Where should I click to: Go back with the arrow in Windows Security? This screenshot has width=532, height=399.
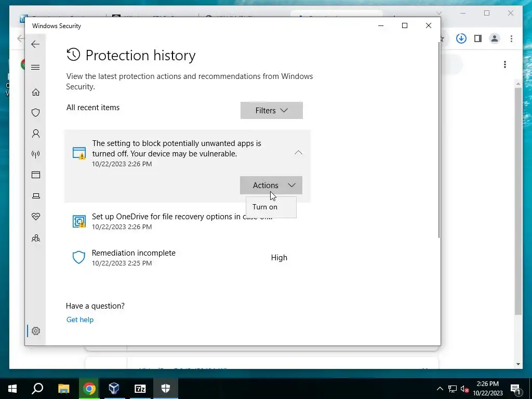(35, 44)
